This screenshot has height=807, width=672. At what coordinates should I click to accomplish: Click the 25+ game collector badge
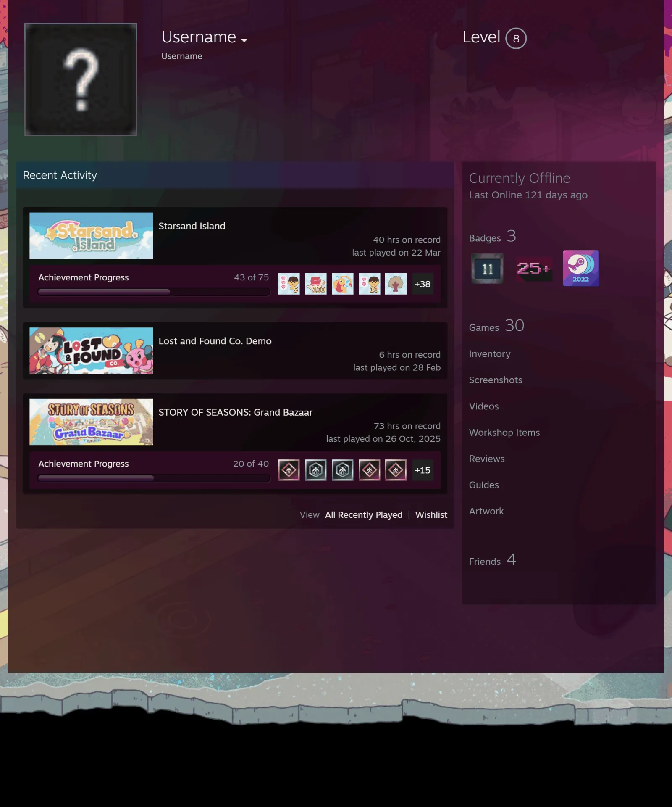534,269
